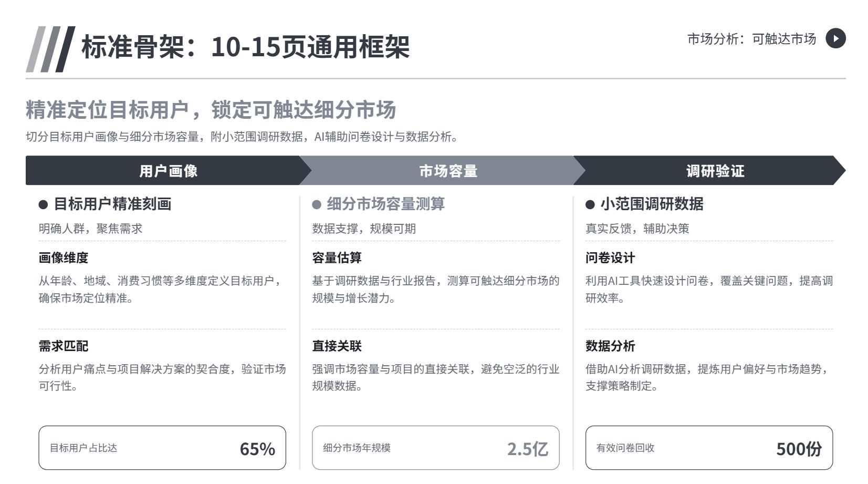Click the bullet dot before 小范围调研数据
The height and width of the screenshot is (484, 868).
(x=590, y=204)
